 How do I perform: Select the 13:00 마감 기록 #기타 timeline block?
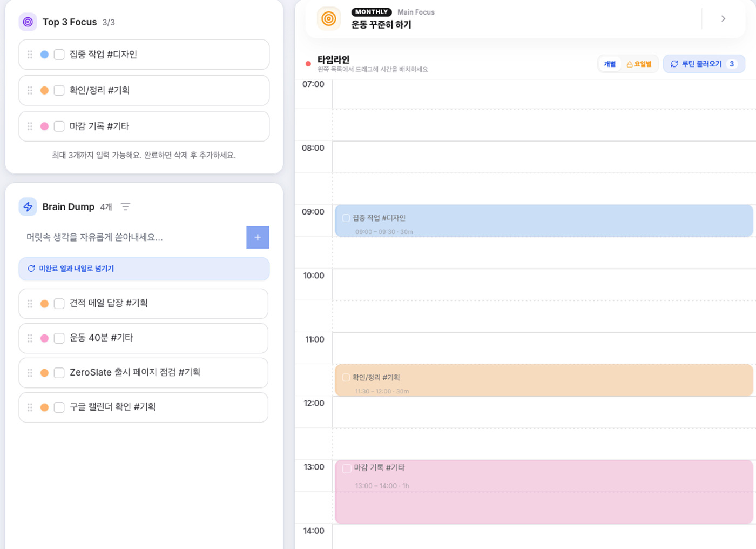point(544,492)
